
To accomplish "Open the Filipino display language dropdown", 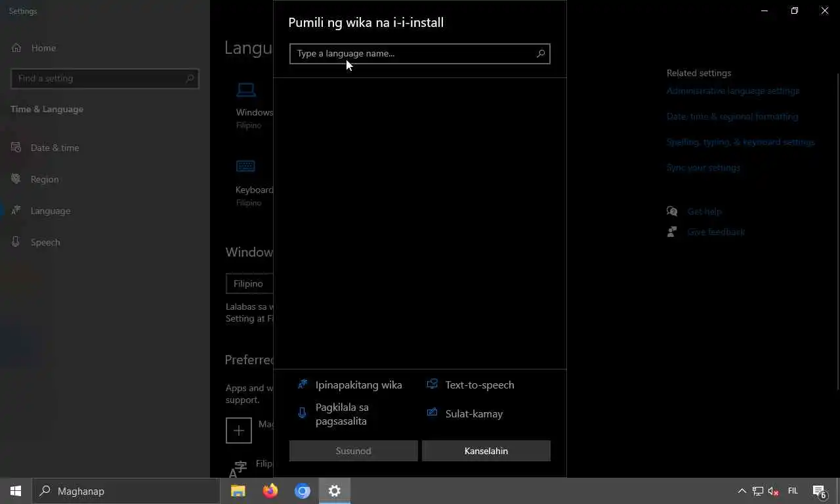I will [x=249, y=283].
